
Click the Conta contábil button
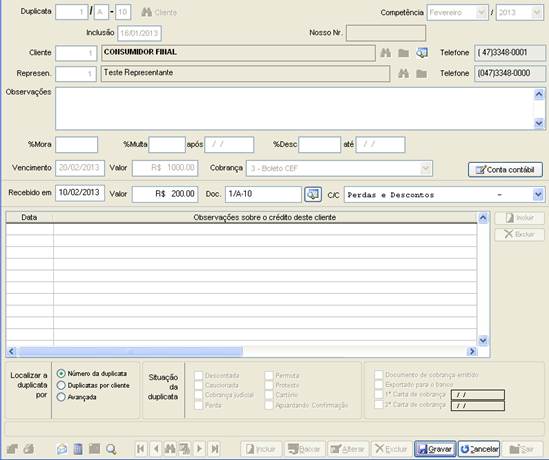click(x=505, y=170)
